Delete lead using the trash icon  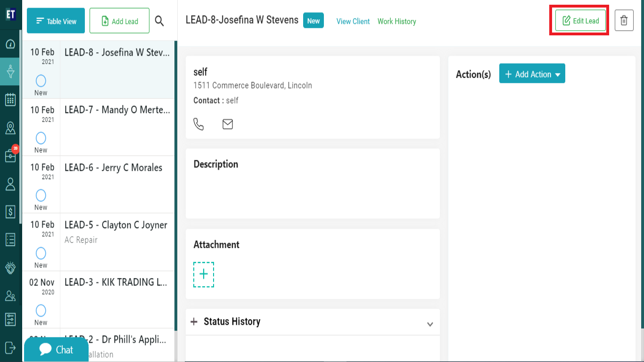click(x=624, y=21)
